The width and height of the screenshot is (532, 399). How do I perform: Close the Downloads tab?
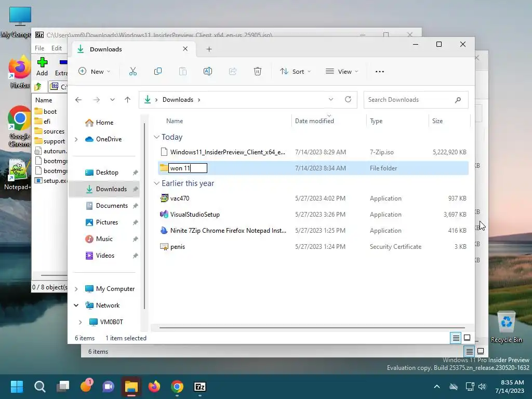tap(185, 49)
